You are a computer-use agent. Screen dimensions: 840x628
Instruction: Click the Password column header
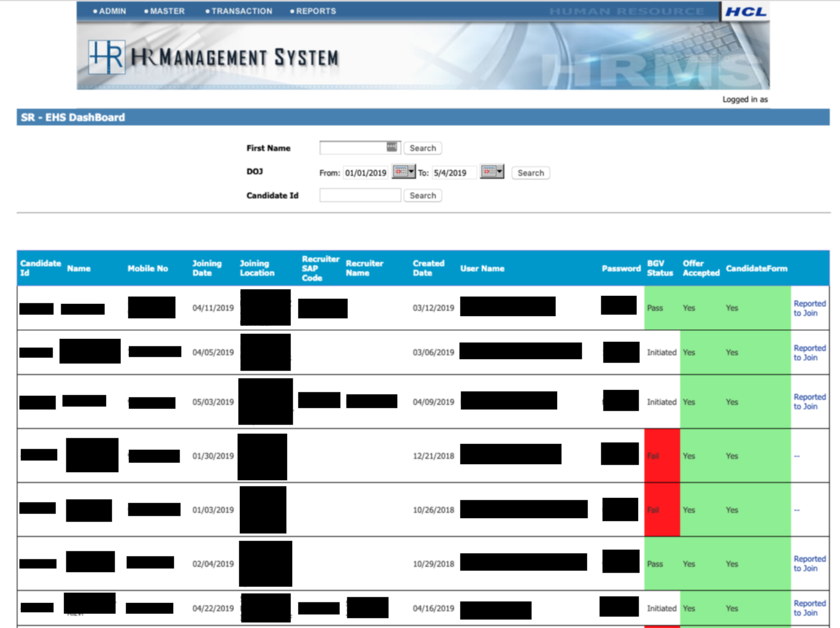[x=621, y=268]
